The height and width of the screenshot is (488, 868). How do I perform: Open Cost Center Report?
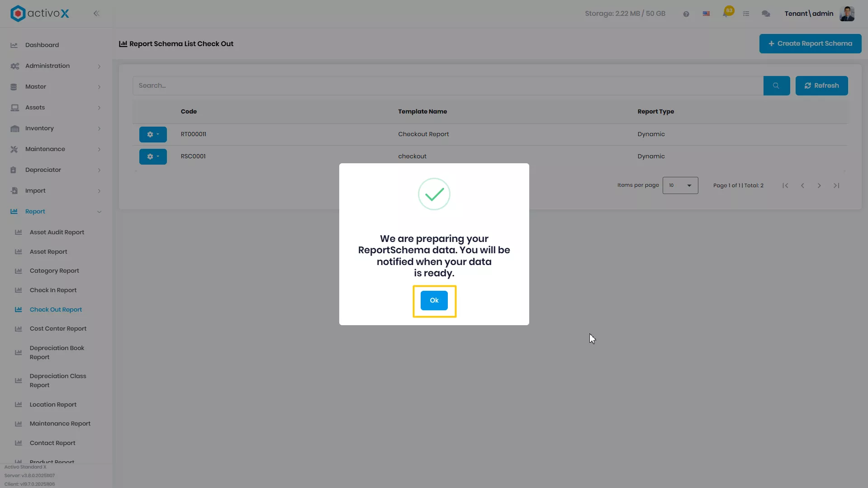58,329
